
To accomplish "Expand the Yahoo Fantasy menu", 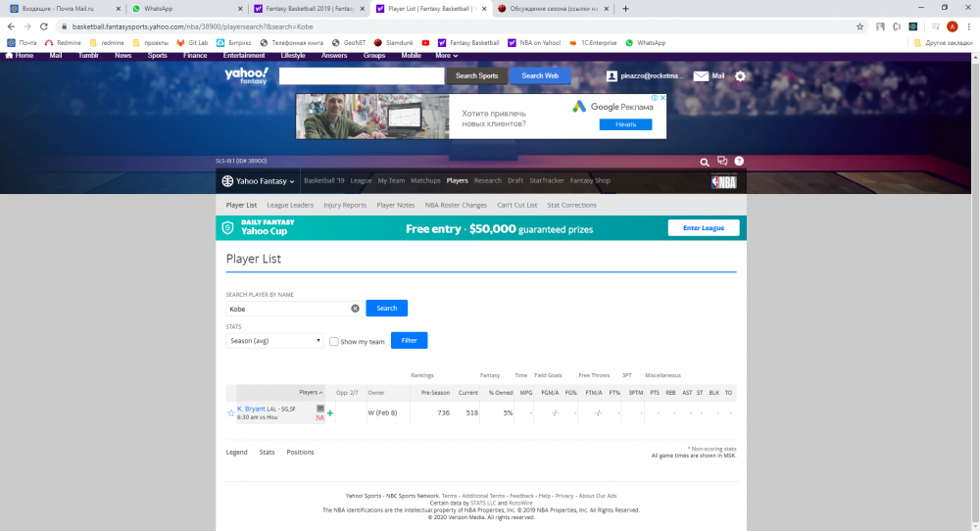I will pyautogui.click(x=259, y=181).
